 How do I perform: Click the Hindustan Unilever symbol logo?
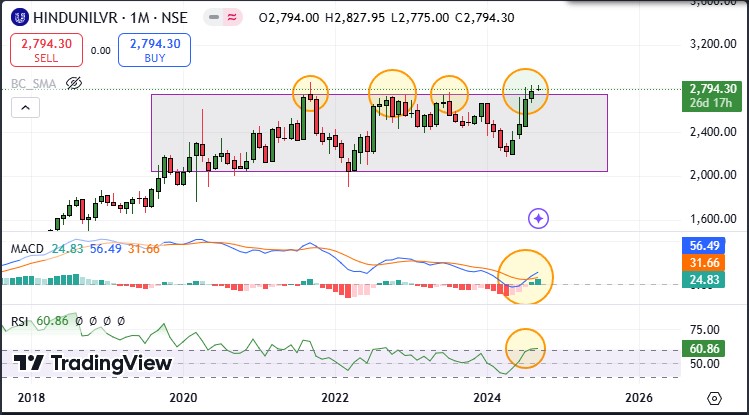coord(20,18)
